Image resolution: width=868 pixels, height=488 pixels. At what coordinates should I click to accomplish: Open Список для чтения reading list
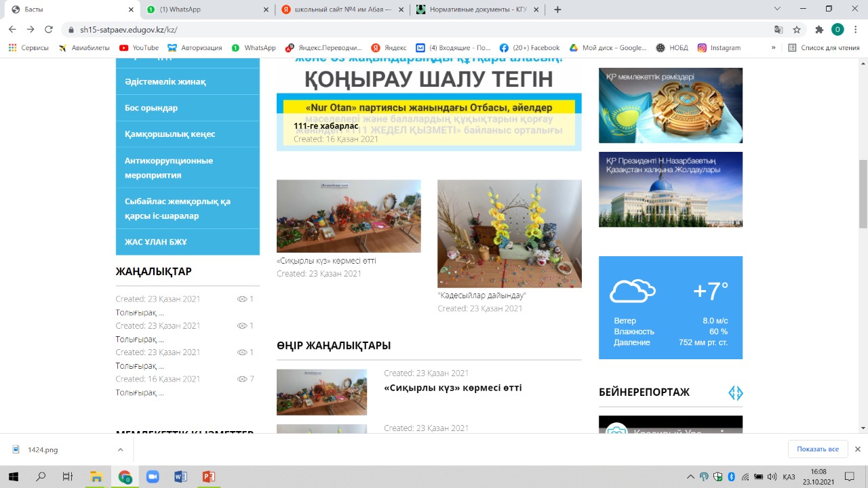point(823,48)
